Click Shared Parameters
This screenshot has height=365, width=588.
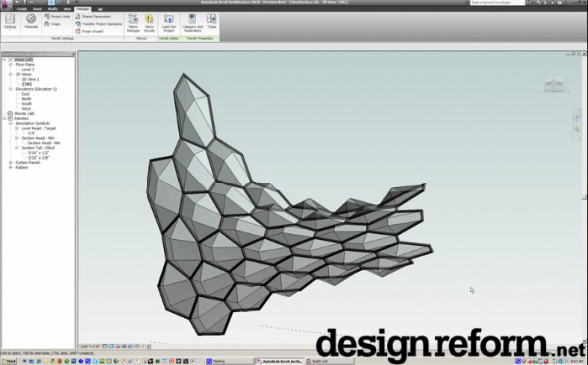coord(93,17)
